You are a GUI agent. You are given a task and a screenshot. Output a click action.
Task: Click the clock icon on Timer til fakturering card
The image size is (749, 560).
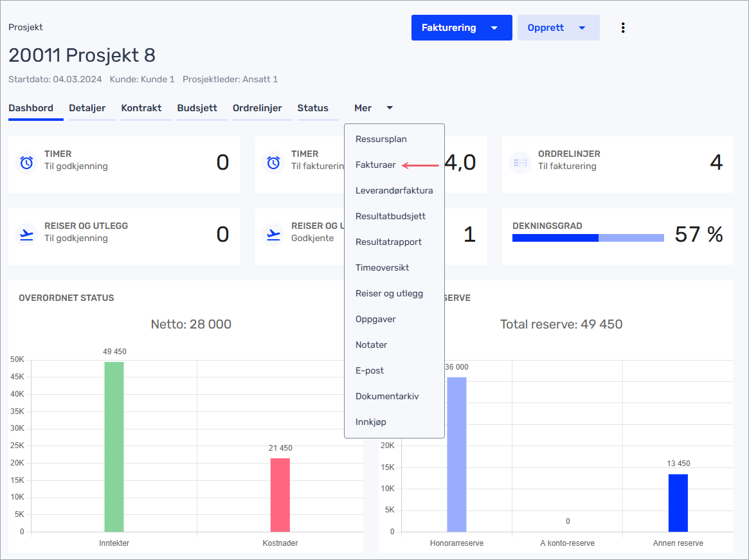[x=273, y=163]
